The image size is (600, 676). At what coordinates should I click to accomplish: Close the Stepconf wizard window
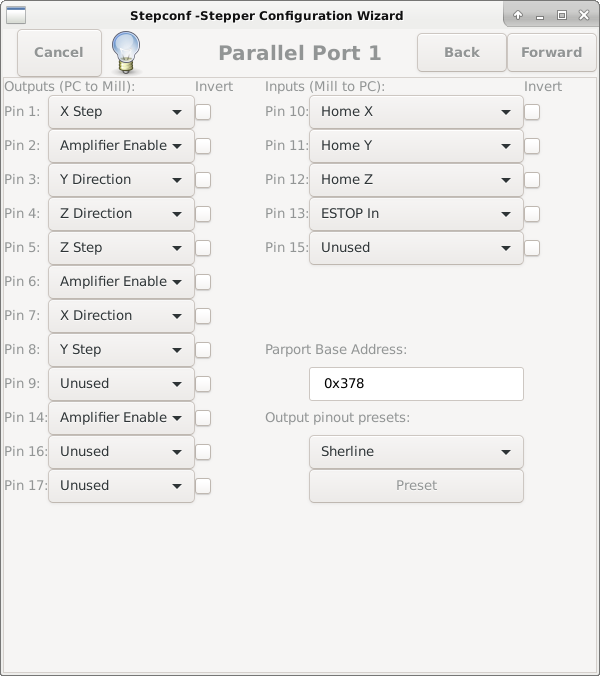[x=584, y=15]
